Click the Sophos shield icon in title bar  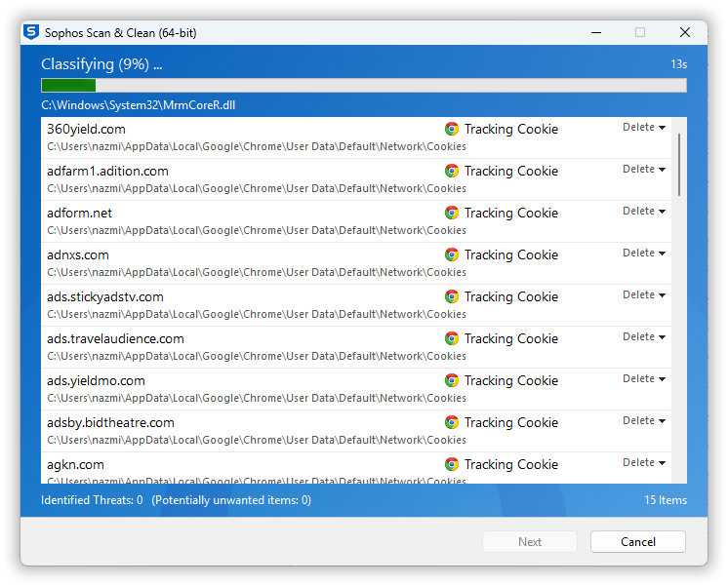(x=31, y=32)
